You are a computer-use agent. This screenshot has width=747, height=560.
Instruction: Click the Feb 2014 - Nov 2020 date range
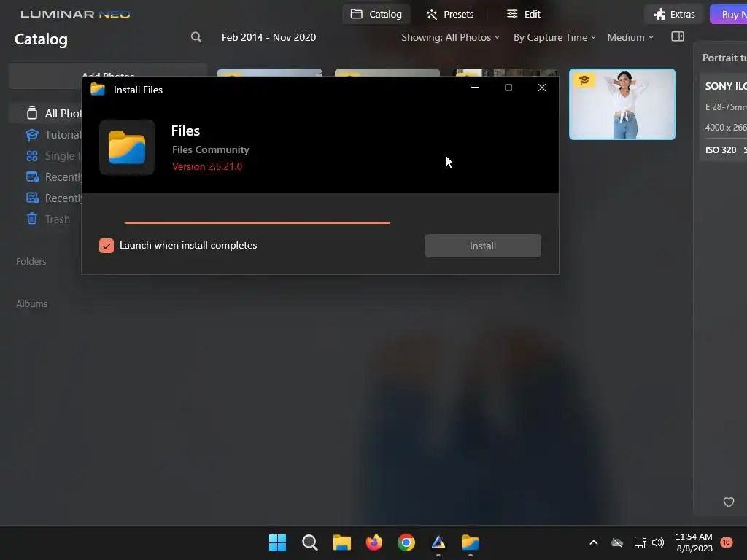tap(268, 37)
